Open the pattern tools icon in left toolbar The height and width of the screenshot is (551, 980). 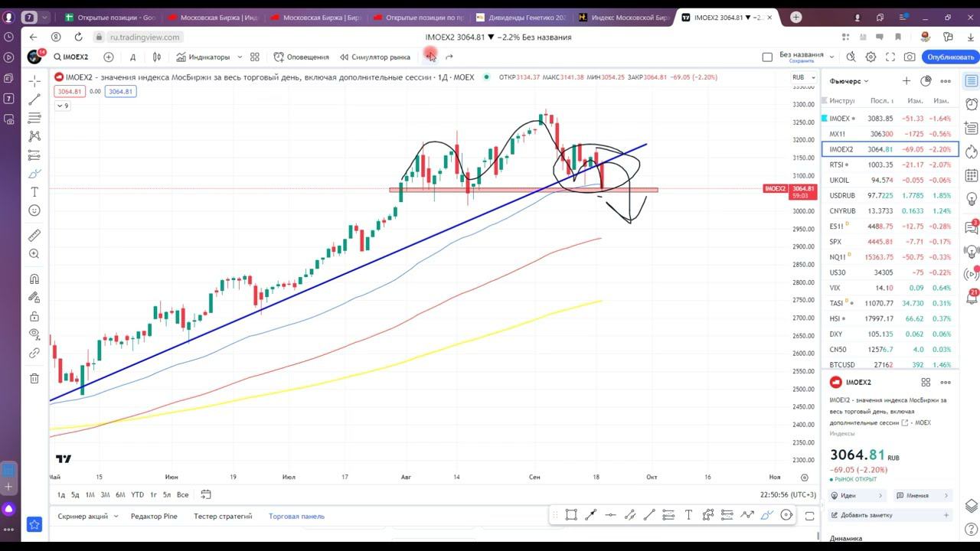34,136
